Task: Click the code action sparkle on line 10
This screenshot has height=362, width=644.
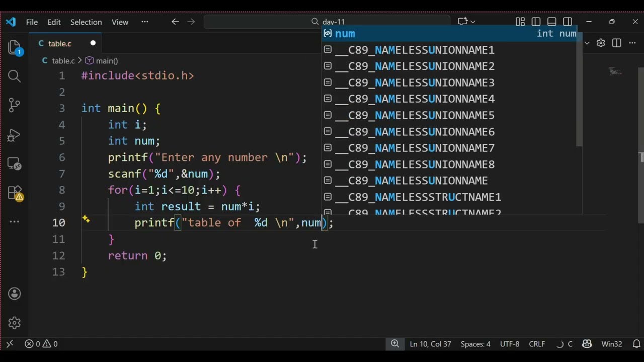Action: pyautogui.click(x=86, y=219)
